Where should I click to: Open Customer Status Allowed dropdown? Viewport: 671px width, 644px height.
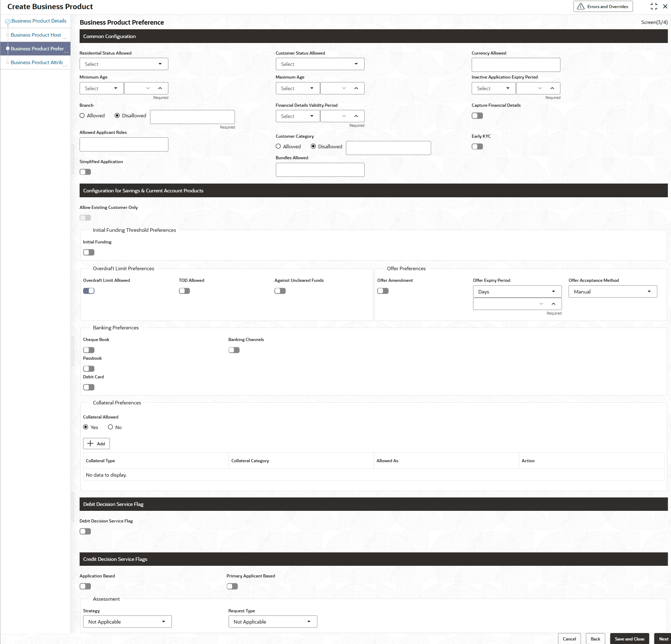tap(320, 64)
